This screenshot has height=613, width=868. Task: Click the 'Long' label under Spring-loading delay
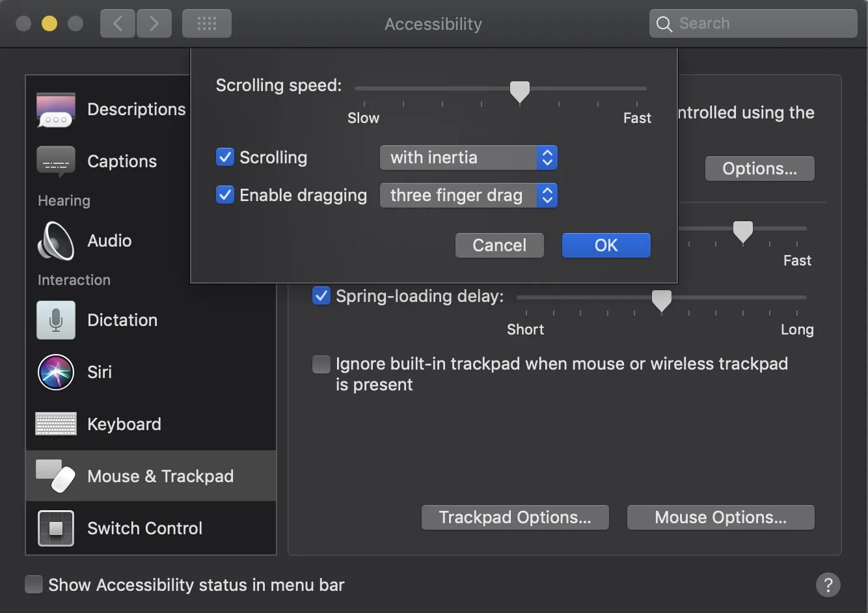(x=797, y=329)
